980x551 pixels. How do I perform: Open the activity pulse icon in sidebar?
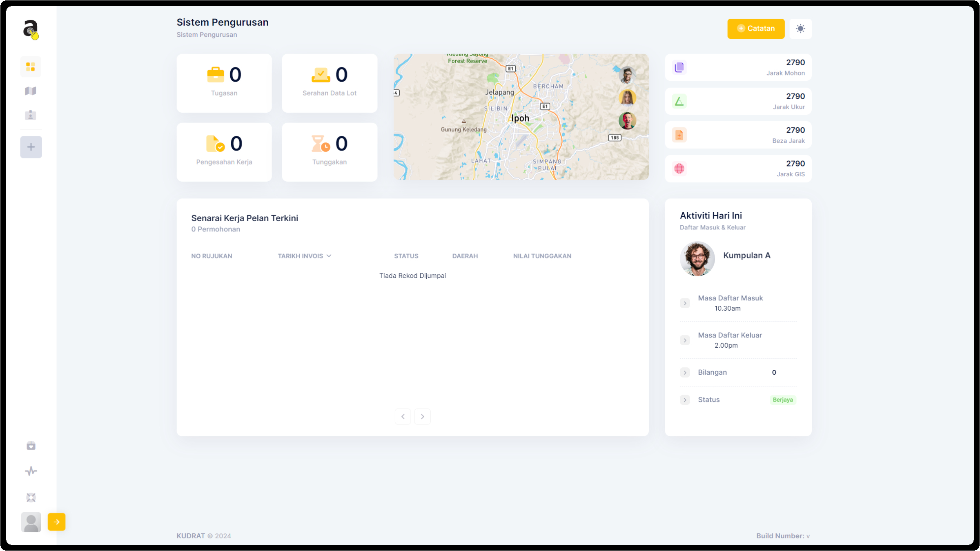(x=31, y=471)
